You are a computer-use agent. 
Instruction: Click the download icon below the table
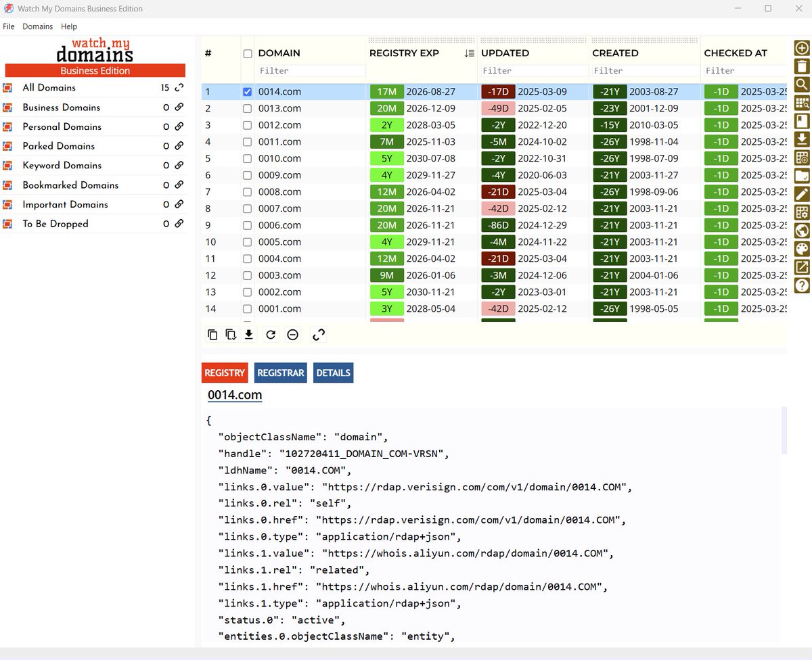[249, 334]
